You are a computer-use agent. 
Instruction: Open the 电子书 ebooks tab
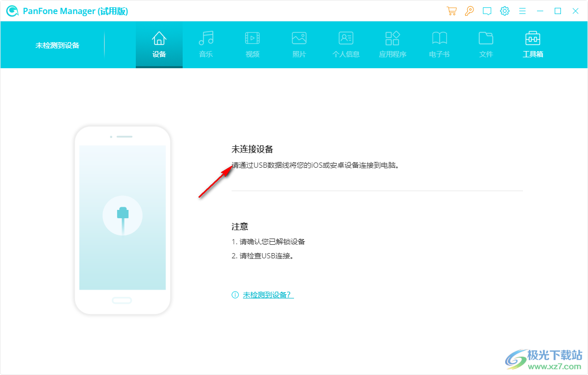439,45
